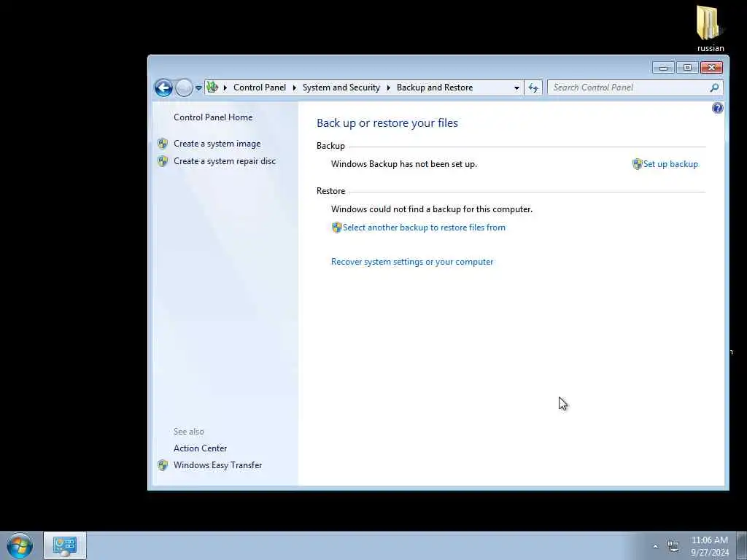Click Create a system repair disc link

[x=225, y=161]
